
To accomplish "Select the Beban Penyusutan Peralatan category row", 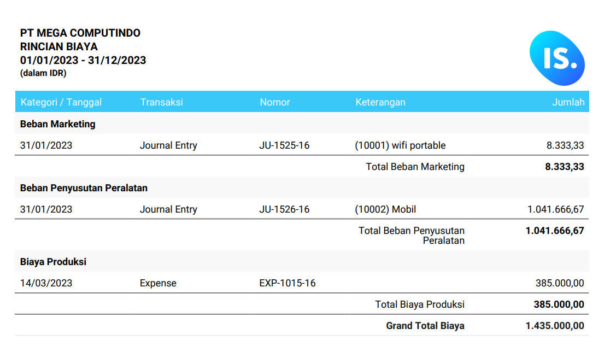I will (84, 188).
